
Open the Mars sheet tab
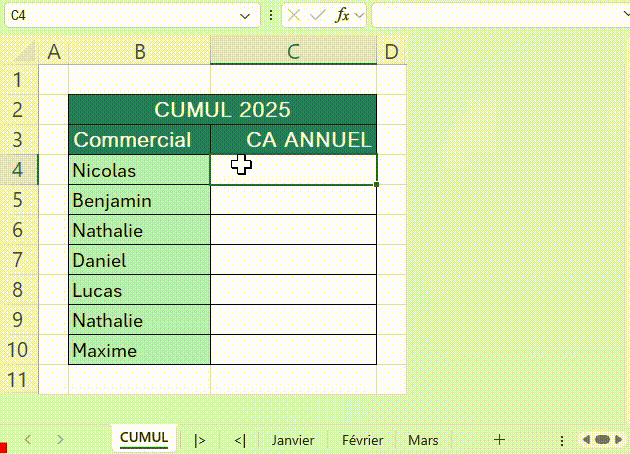point(423,440)
